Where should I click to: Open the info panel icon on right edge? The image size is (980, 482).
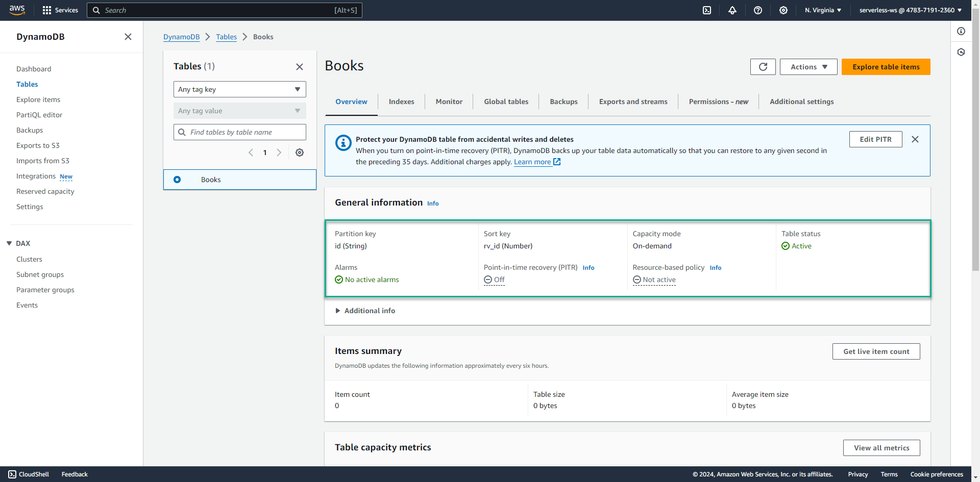pyautogui.click(x=961, y=31)
